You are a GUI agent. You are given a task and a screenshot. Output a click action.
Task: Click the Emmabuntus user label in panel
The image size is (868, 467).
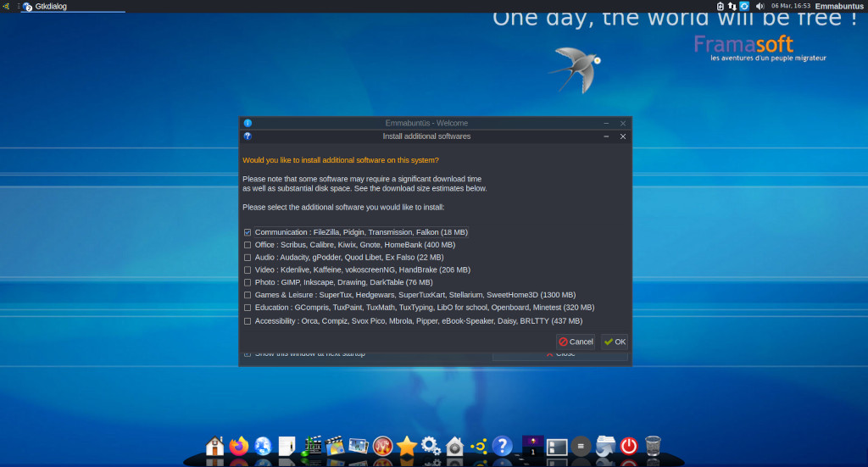(x=839, y=6)
